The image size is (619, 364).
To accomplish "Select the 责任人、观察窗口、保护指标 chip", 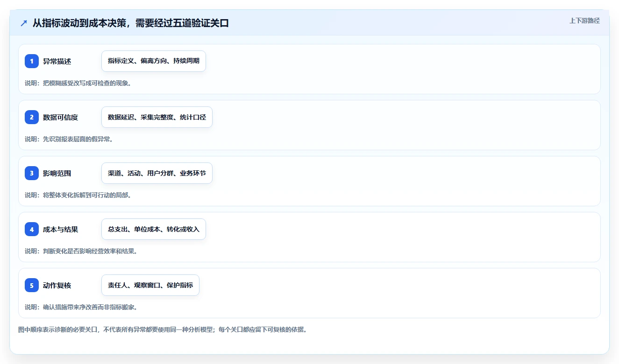I will point(150,285).
